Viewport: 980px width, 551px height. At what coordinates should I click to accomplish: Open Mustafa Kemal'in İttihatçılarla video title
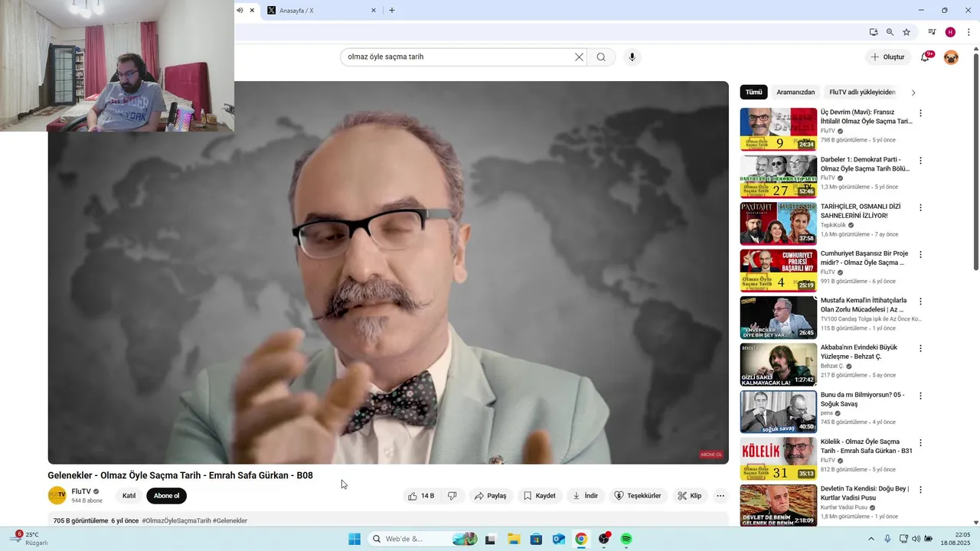(x=864, y=305)
